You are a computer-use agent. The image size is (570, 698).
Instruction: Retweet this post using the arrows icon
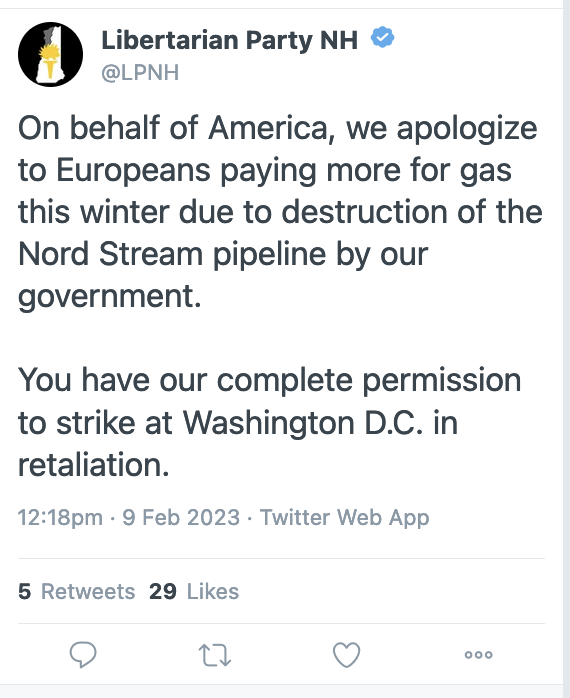pos(215,655)
